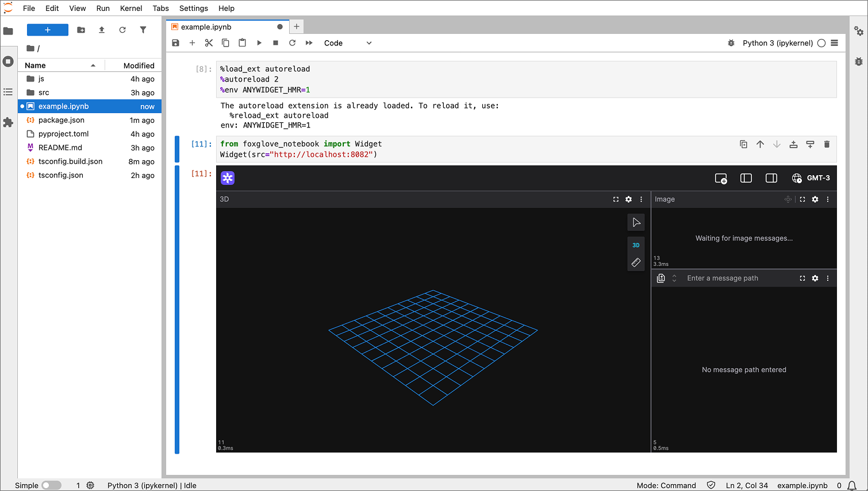Click the restart kernel icon in toolbar
Image resolution: width=868 pixels, height=491 pixels.
tap(292, 43)
